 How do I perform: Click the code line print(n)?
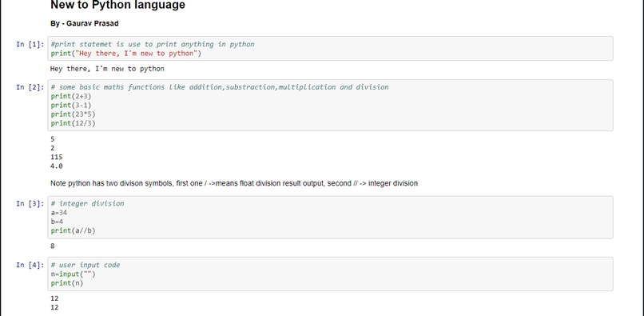click(x=67, y=283)
